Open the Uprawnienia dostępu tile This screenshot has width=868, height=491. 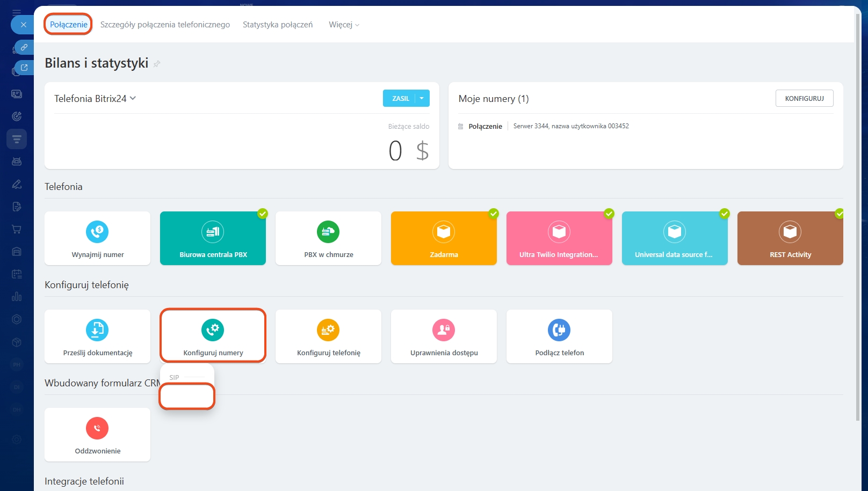point(444,336)
